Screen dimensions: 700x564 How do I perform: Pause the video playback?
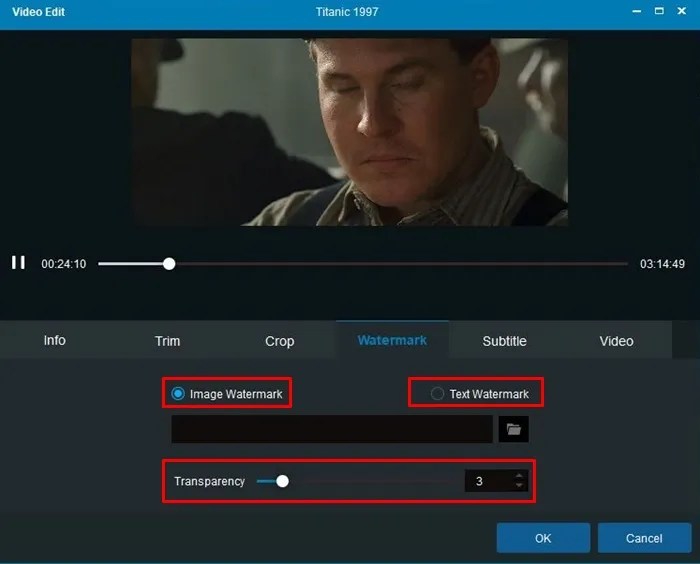(18, 263)
